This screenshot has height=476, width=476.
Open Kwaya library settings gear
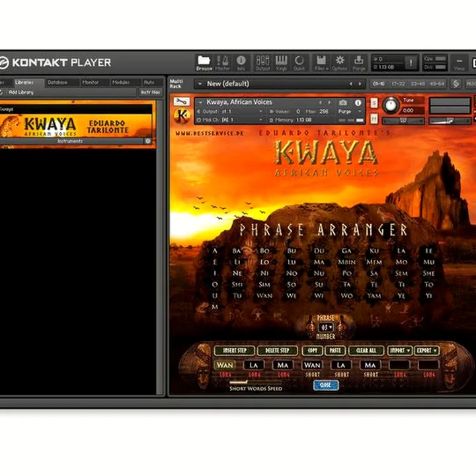click(x=148, y=141)
